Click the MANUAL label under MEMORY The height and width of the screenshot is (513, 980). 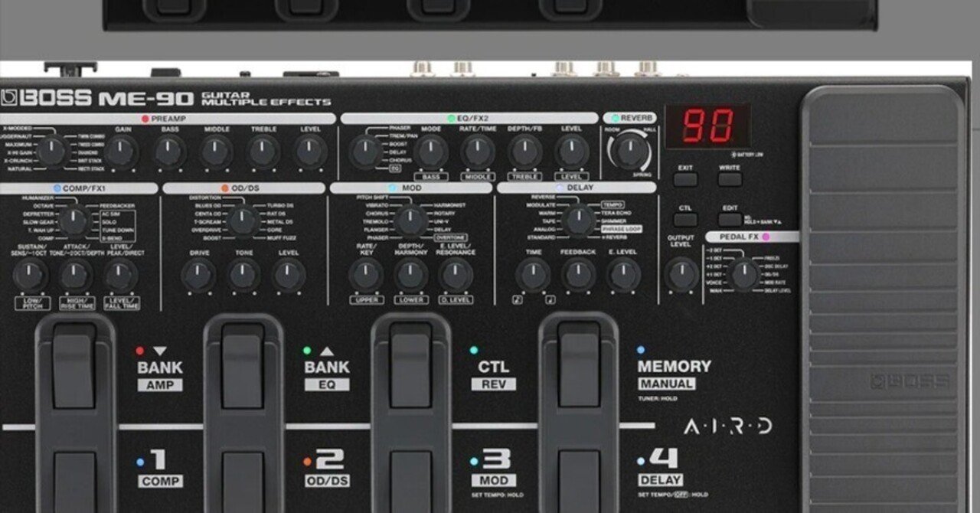click(x=667, y=384)
